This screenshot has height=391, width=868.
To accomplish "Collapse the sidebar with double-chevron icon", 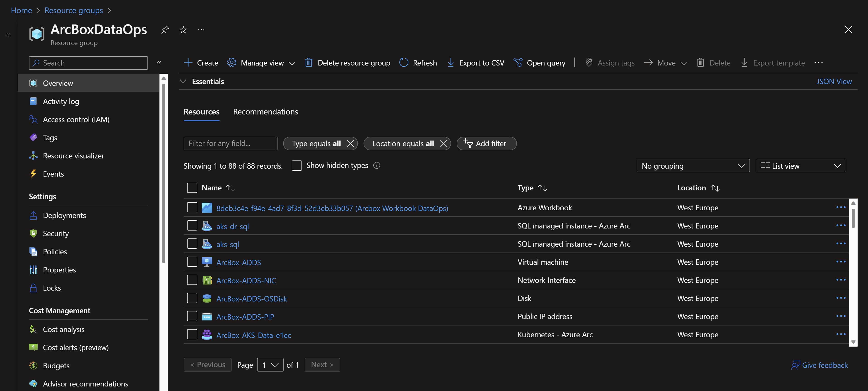I will pyautogui.click(x=159, y=63).
